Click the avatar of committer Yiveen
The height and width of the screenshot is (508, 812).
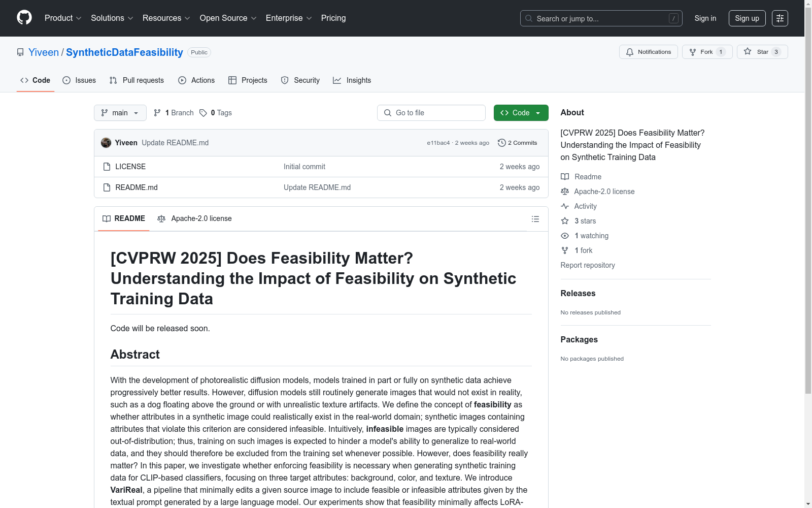[x=106, y=143]
